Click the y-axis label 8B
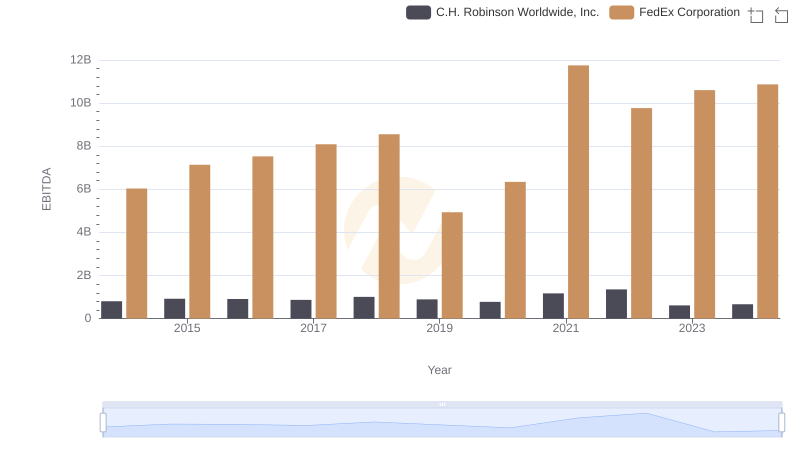800x461 pixels. click(x=84, y=146)
